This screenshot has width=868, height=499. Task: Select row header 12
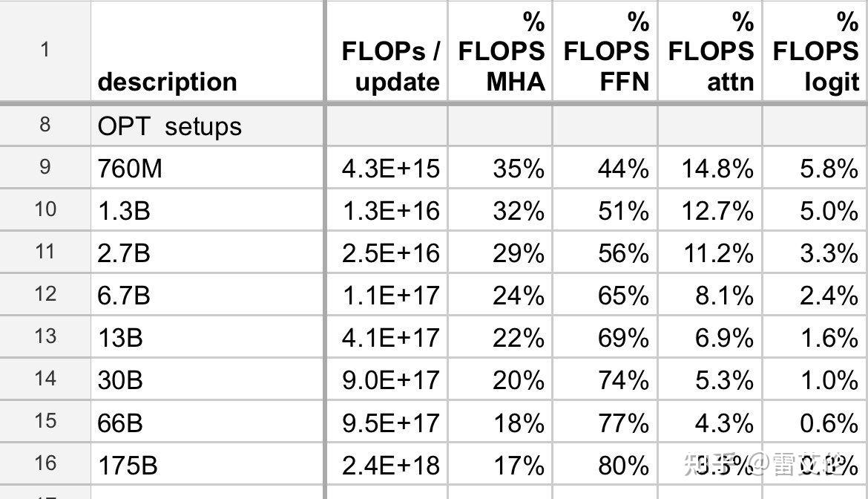[45, 294]
